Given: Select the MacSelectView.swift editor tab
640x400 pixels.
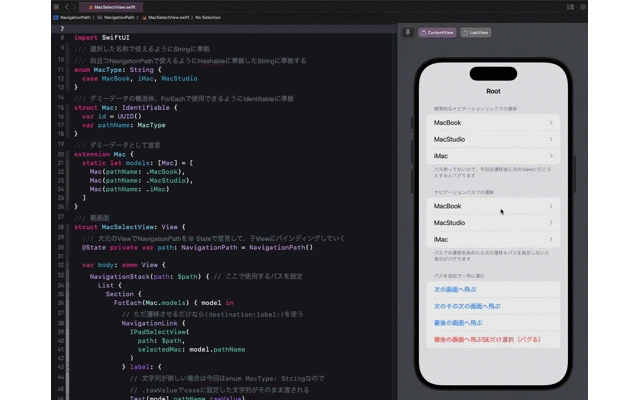Looking at the screenshot, I should pyautogui.click(x=111, y=7).
